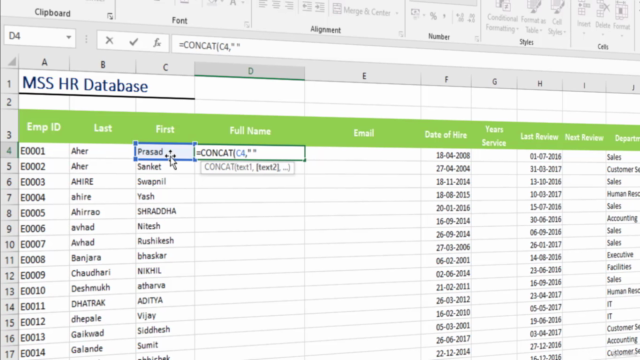Click the Years Service header cell

[494, 136]
